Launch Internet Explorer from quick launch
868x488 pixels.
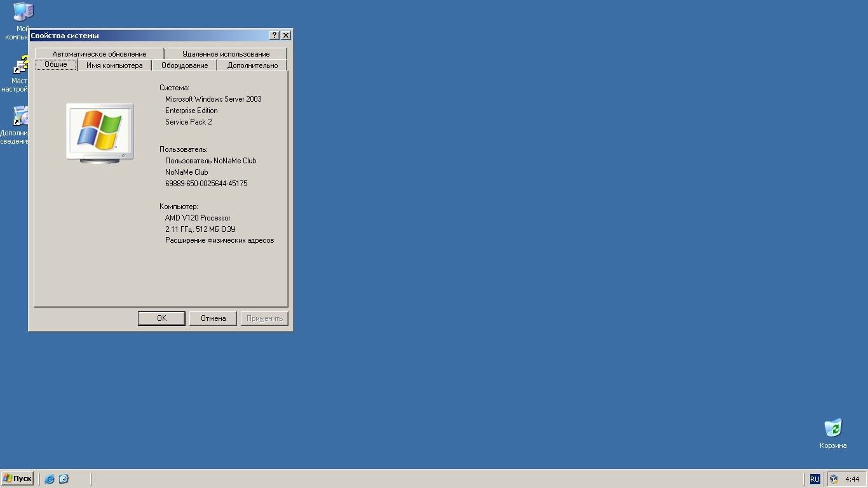tap(50, 479)
